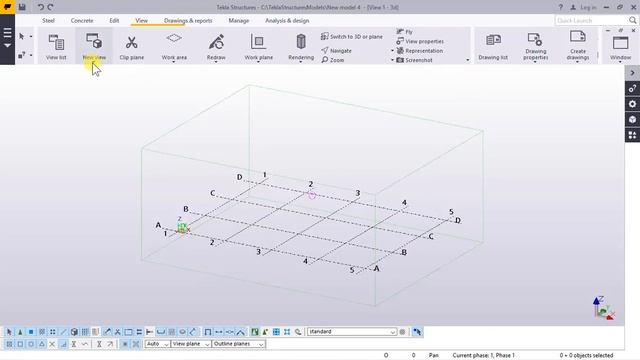Open the View plane dropdown
Image resolution: width=640 pixels, height=360 pixels.
click(191, 344)
